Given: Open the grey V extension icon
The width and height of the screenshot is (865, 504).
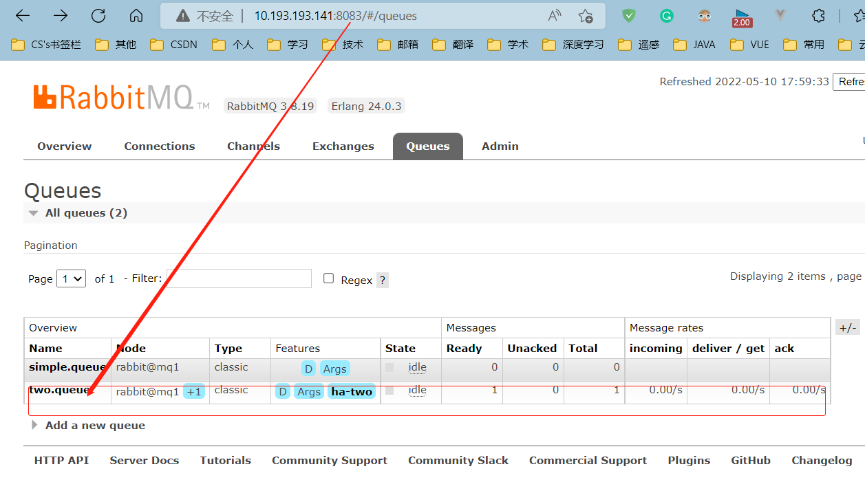Looking at the screenshot, I should (x=780, y=16).
